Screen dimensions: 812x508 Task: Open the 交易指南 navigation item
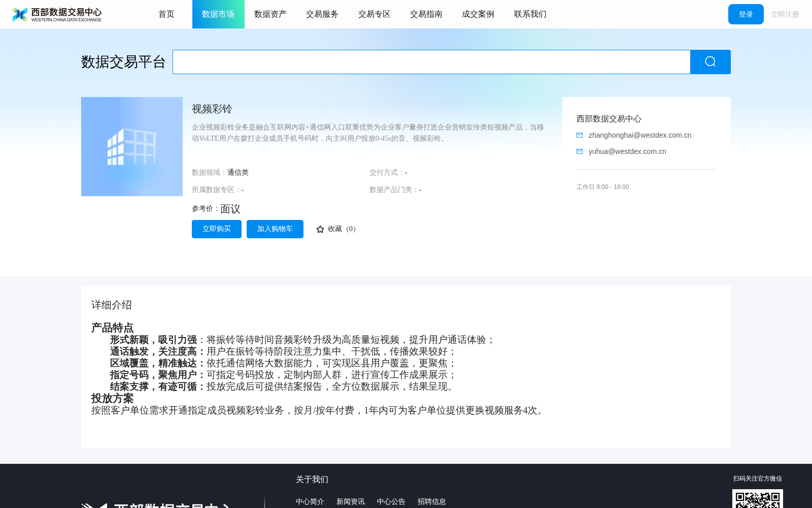426,14
